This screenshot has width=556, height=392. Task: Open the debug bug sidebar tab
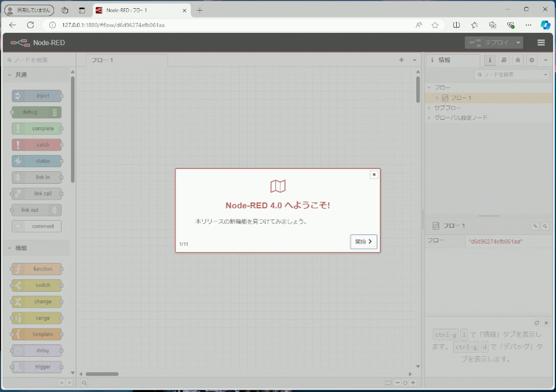point(518,60)
